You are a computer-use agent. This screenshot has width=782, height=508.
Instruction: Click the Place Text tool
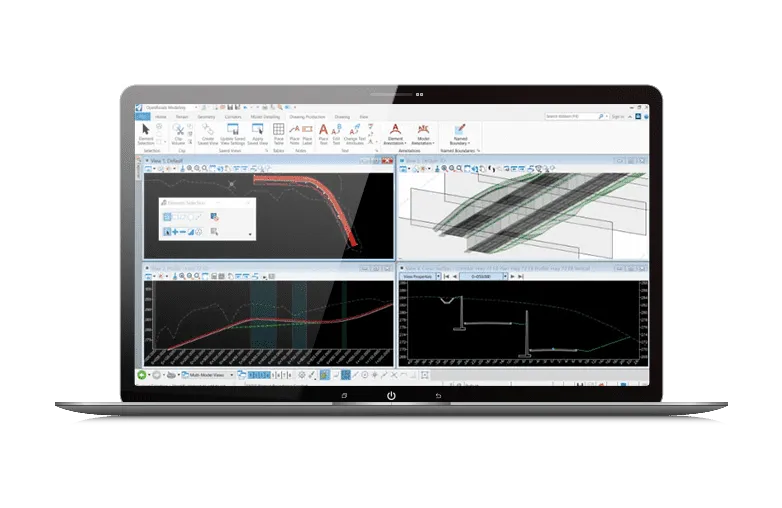point(323,135)
